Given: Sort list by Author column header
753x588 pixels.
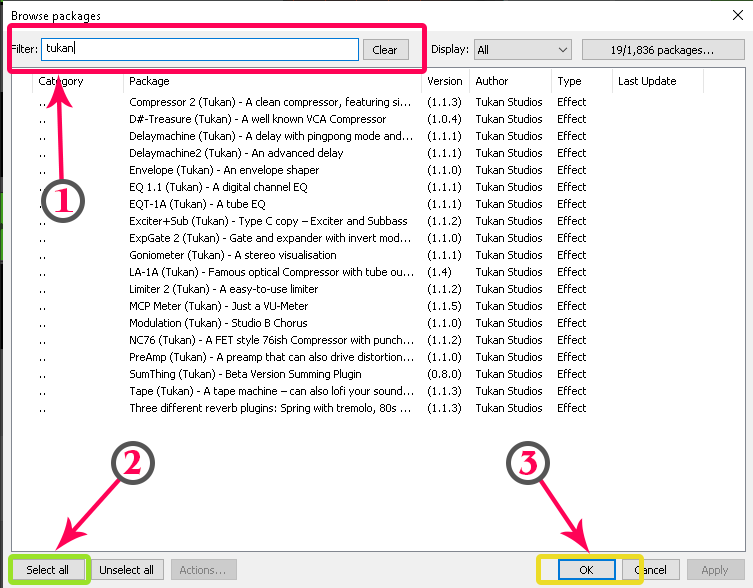Looking at the screenshot, I should 510,81.
